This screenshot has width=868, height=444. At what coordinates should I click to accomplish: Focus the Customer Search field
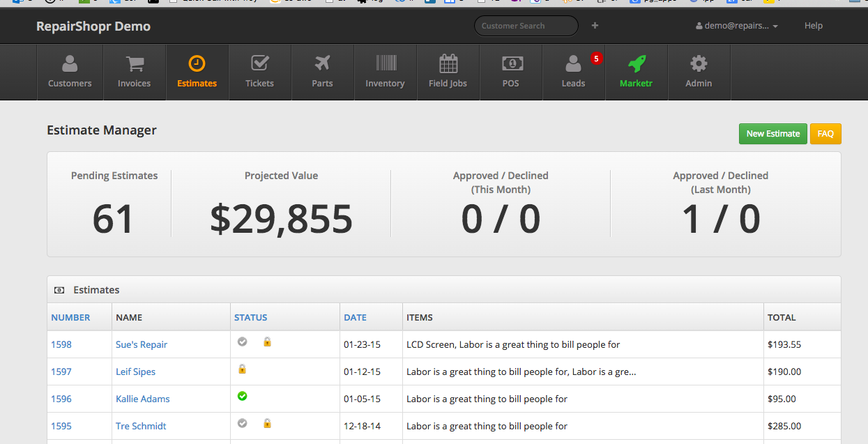click(x=526, y=26)
